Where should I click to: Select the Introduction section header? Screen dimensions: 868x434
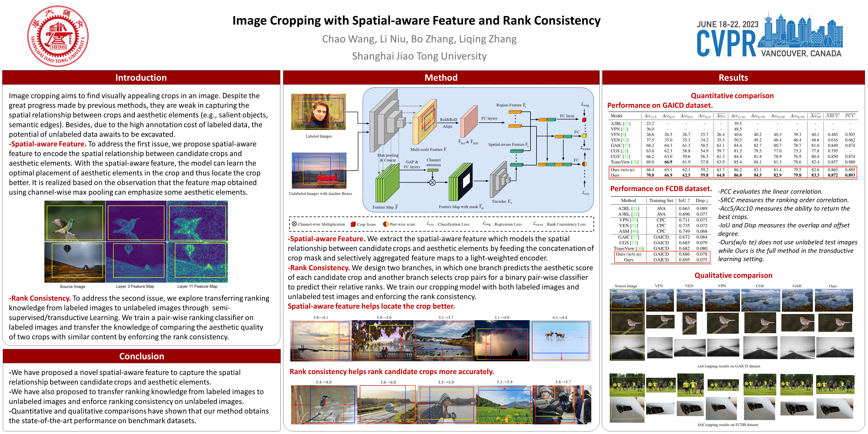pyautogui.click(x=141, y=77)
